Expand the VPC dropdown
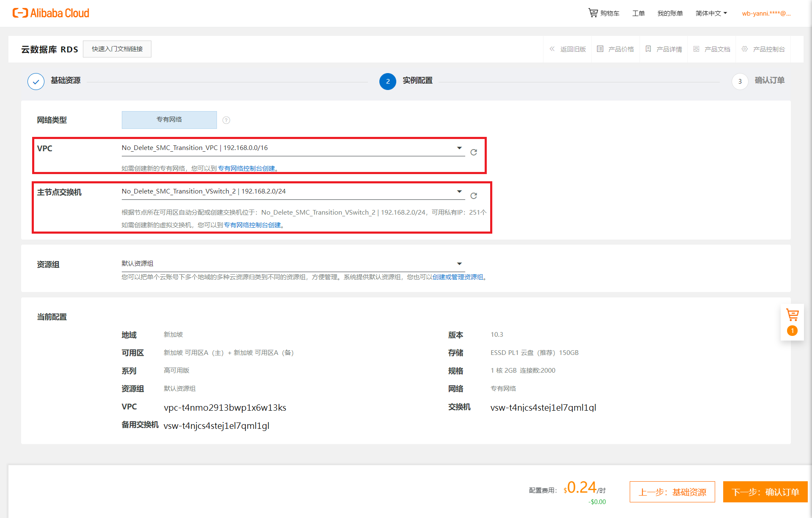 [459, 148]
